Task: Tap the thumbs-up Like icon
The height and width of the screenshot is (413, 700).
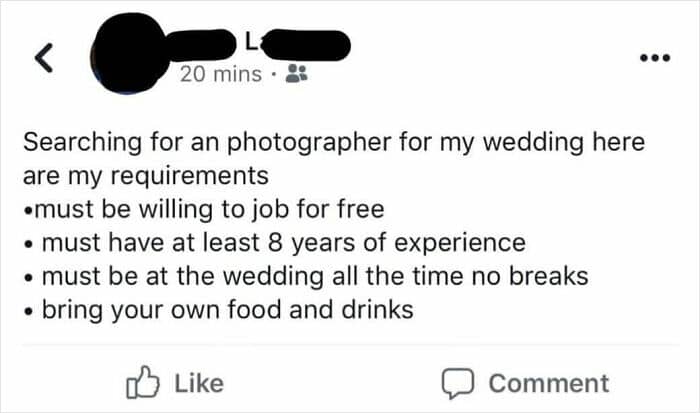Action: (143, 383)
